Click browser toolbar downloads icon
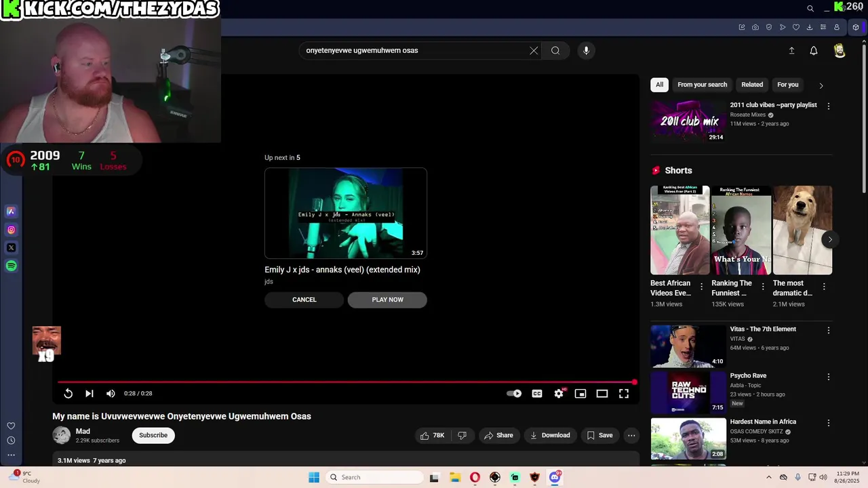Screen dimensions: 868x488 click(x=810, y=28)
